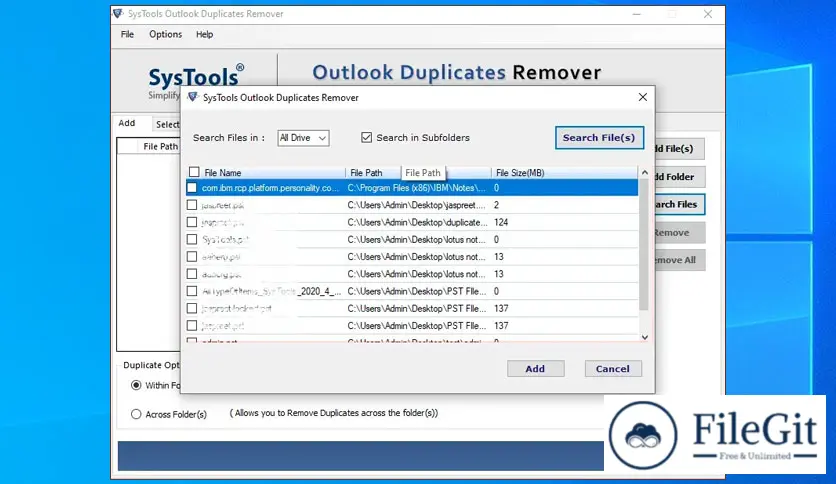Image resolution: width=836 pixels, height=484 pixels.
Task: Open the Help menu
Action: tap(204, 34)
